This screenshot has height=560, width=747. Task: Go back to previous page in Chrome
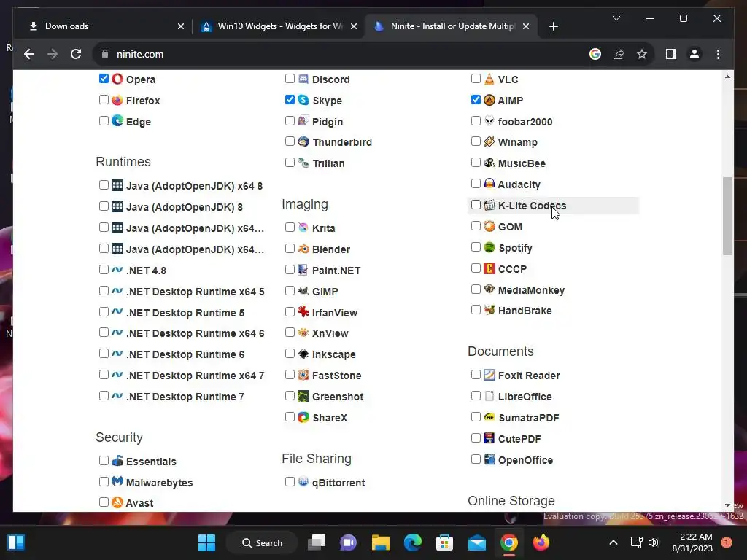tap(29, 54)
